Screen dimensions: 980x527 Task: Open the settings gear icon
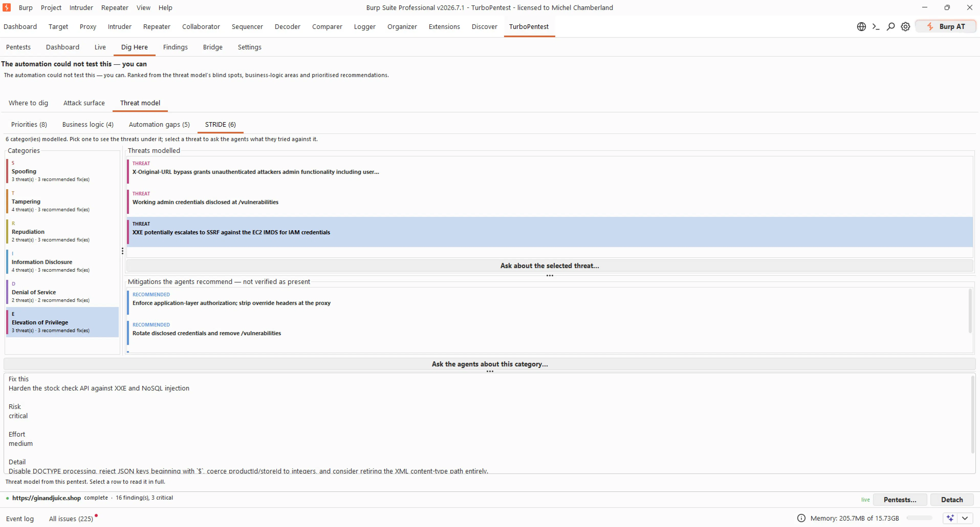(x=906, y=27)
